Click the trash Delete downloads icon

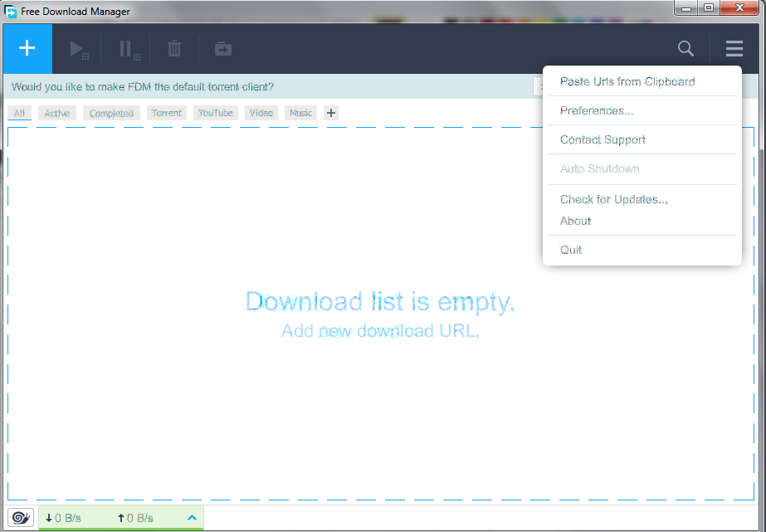point(174,49)
